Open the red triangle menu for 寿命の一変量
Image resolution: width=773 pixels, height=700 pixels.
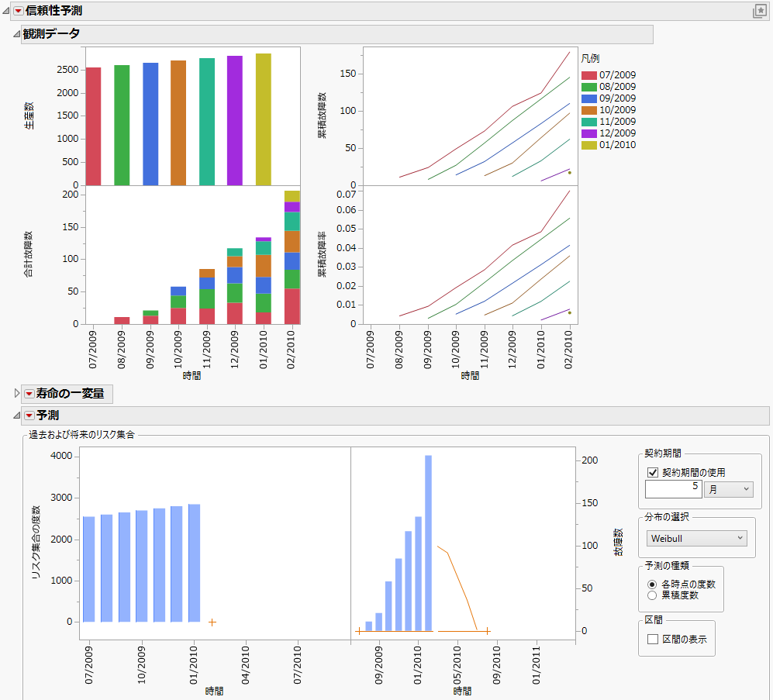tap(27, 394)
